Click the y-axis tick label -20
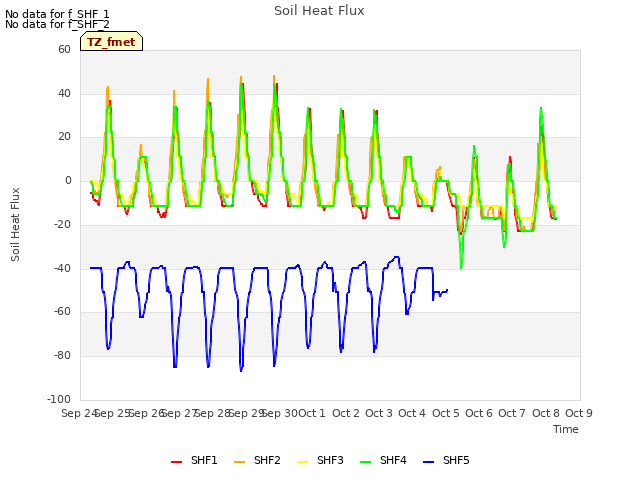 [62, 224]
